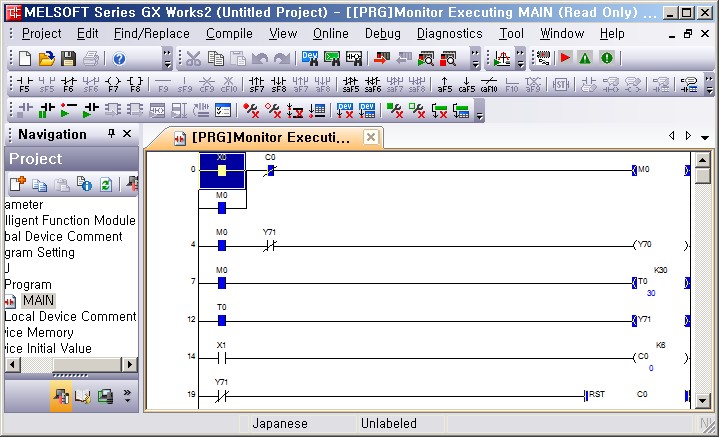This screenshot has width=719, height=437.
Task: Click the Navigation horizontal scrollbar right arrow
Action: click(129, 365)
